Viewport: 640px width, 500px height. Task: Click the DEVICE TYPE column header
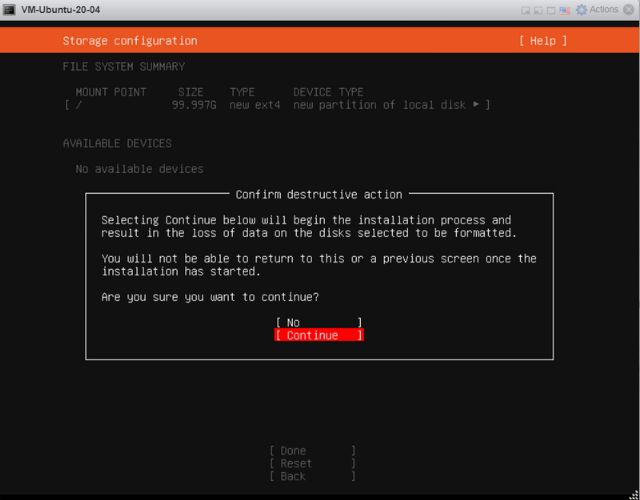click(x=328, y=92)
